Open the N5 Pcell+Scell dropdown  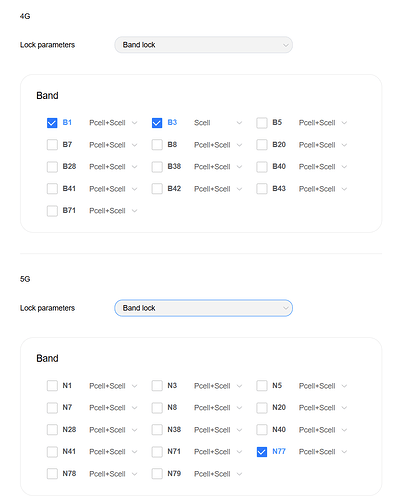323,386
